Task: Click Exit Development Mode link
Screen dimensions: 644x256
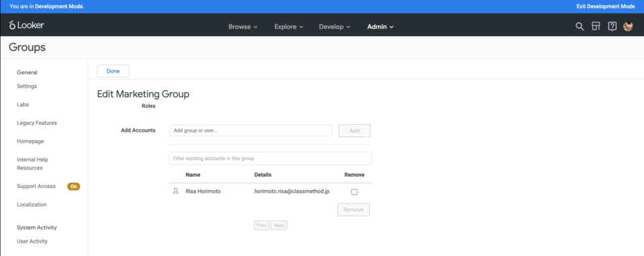Action: point(605,7)
